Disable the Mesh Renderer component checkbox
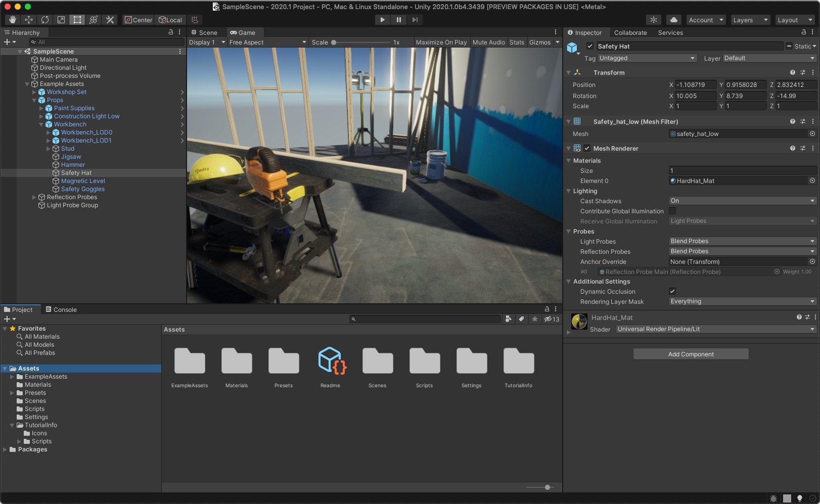This screenshot has width=820, height=504. click(587, 148)
